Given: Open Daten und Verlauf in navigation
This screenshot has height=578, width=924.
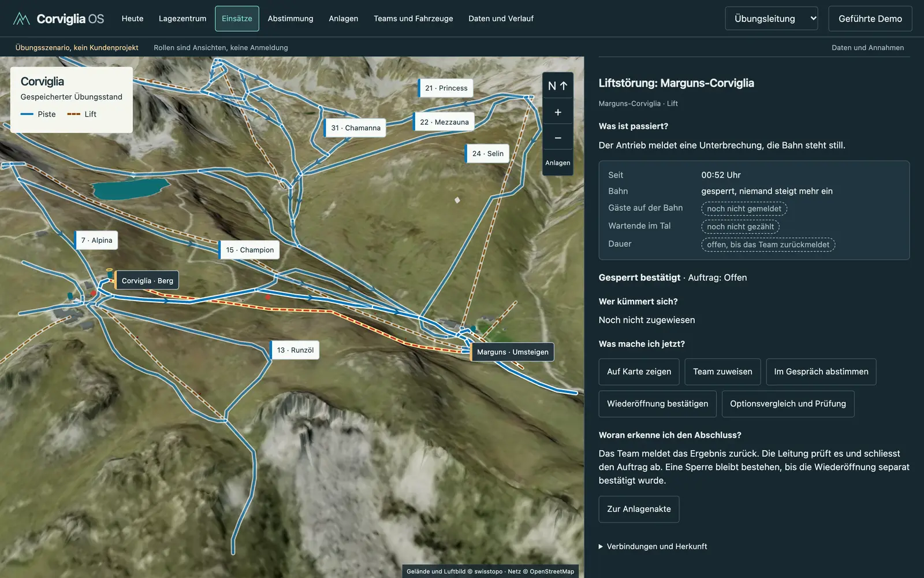Looking at the screenshot, I should [x=501, y=18].
